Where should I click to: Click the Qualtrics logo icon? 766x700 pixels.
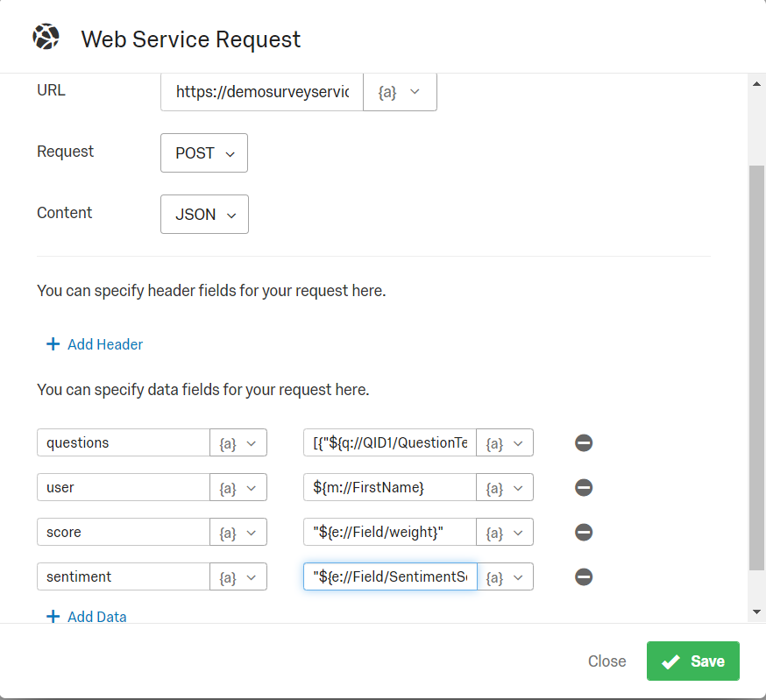pyautogui.click(x=46, y=37)
